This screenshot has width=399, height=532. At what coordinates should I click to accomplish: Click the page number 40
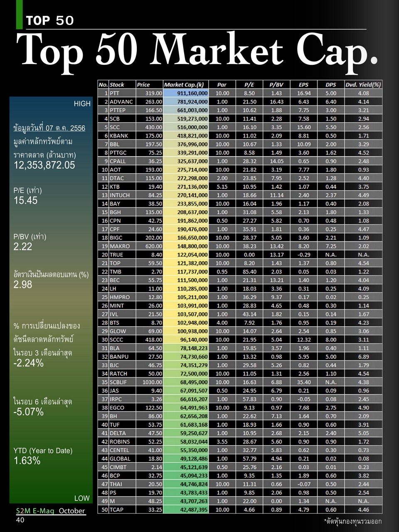pos(20,520)
